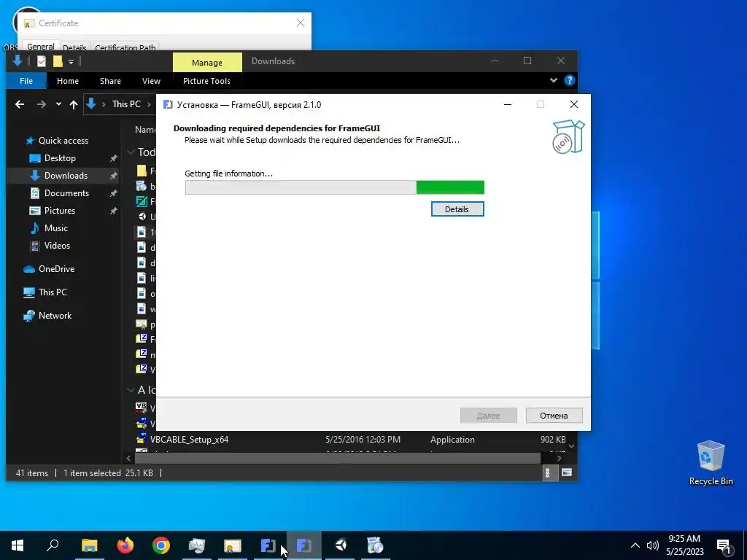
Task: Switch to Certificate window via taskbar icon
Action: click(x=233, y=545)
